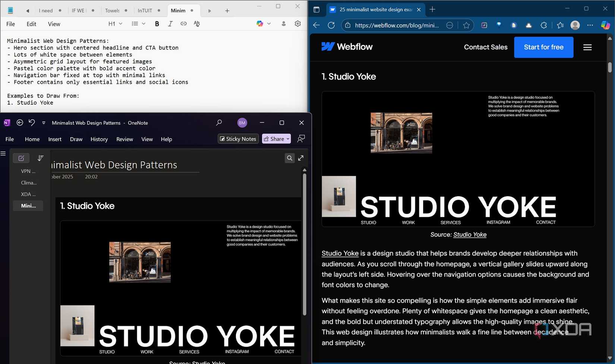
Task: Select the Clima... page in OneNote
Action: pyautogui.click(x=28, y=183)
